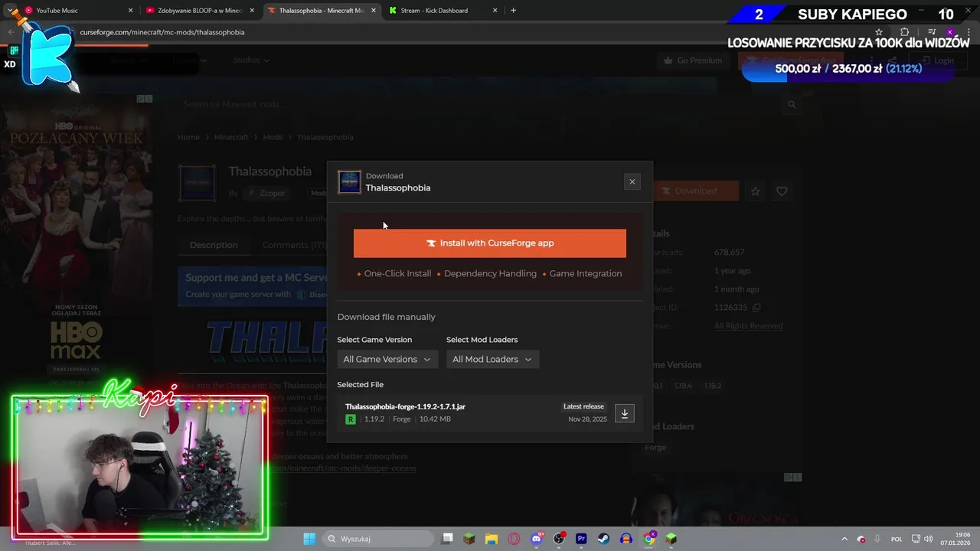Image resolution: width=980 pixels, height=551 pixels.
Task: Open OBS Studio from taskbar
Action: tap(559, 539)
